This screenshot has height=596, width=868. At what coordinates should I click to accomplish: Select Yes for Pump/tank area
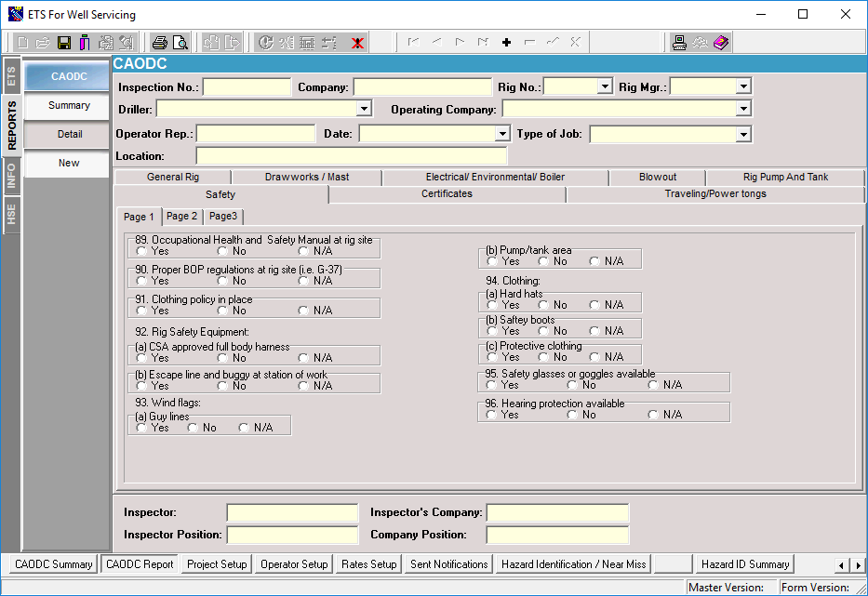point(491,261)
